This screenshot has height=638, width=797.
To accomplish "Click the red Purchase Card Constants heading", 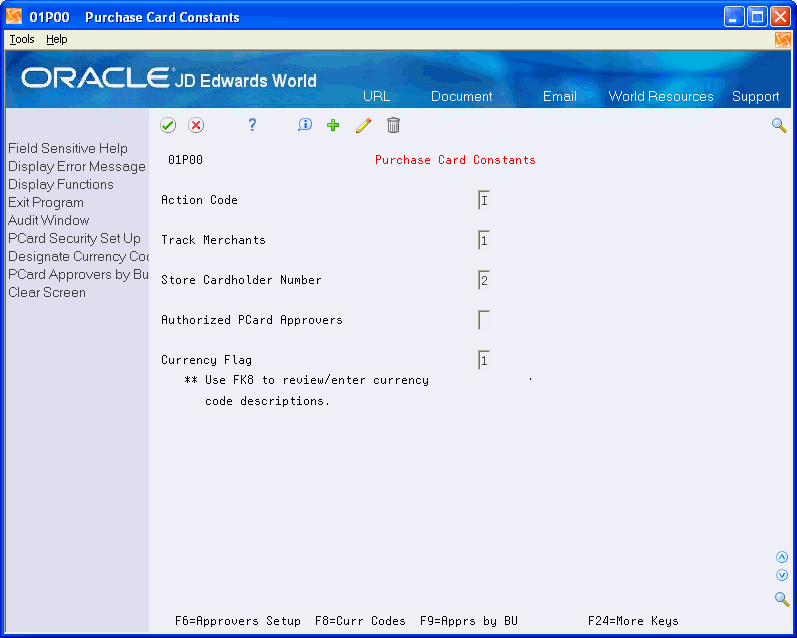I will point(455,160).
